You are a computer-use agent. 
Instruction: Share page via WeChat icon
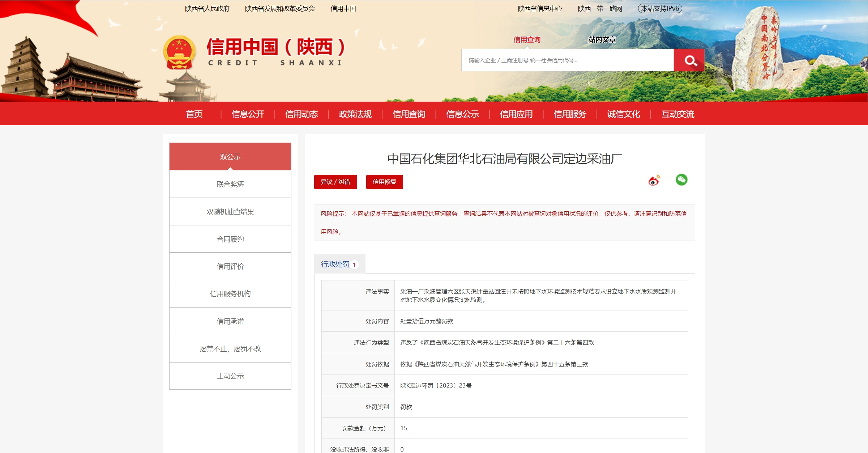(x=681, y=180)
